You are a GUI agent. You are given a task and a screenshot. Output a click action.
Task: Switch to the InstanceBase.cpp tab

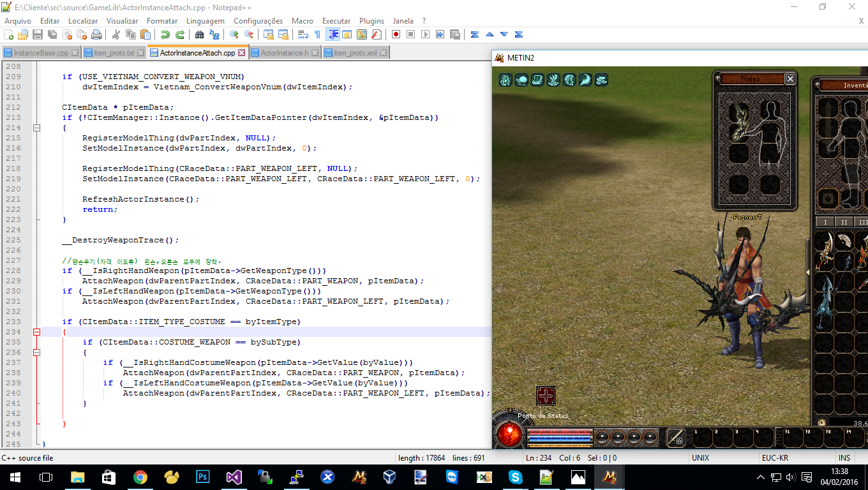pos(41,53)
